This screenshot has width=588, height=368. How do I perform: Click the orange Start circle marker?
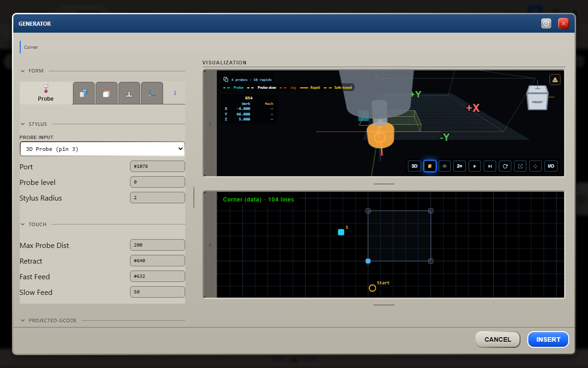(372, 288)
